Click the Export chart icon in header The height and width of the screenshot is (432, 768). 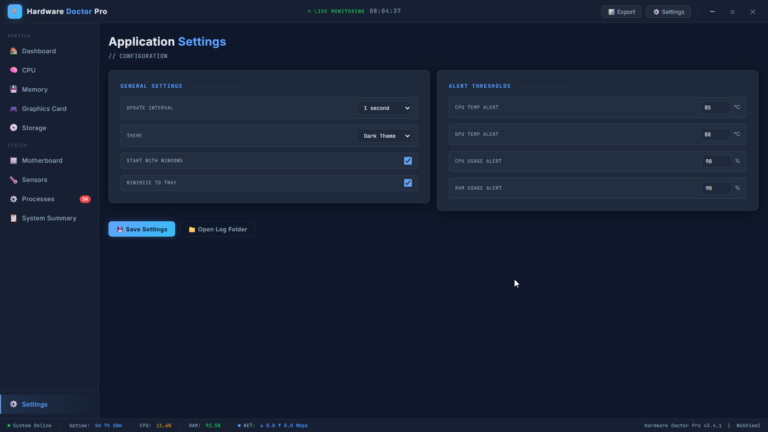(611, 12)
